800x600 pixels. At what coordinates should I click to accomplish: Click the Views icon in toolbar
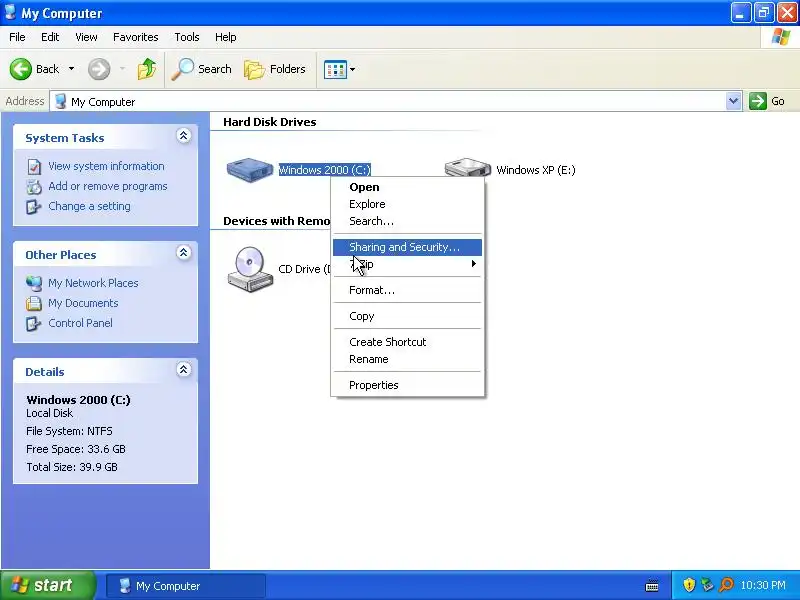point(335,69)
